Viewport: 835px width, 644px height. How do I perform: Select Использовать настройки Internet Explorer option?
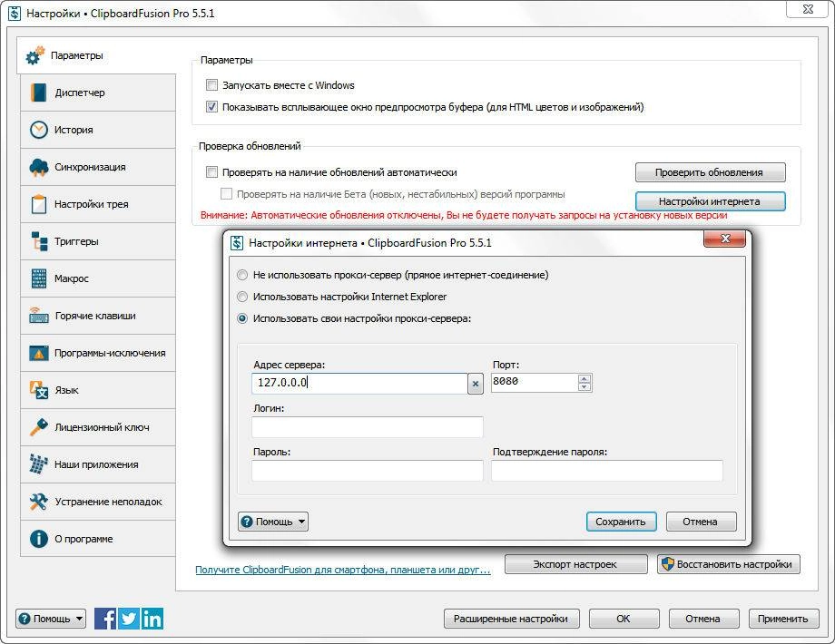click(242, 297)
